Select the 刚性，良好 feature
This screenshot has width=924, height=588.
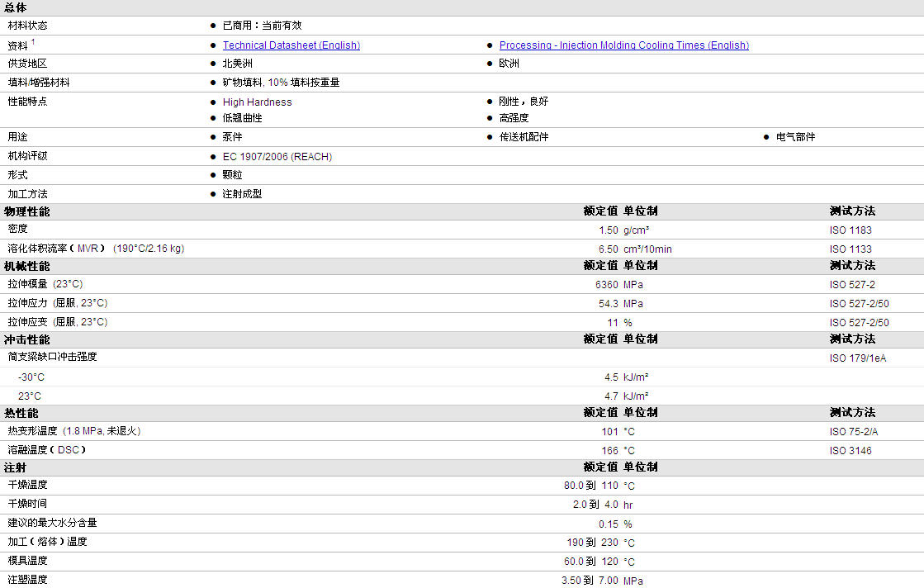524,102
